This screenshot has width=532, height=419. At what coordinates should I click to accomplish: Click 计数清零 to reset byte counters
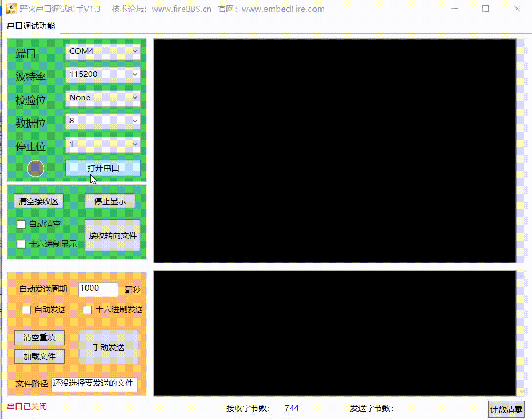(506, 408)
